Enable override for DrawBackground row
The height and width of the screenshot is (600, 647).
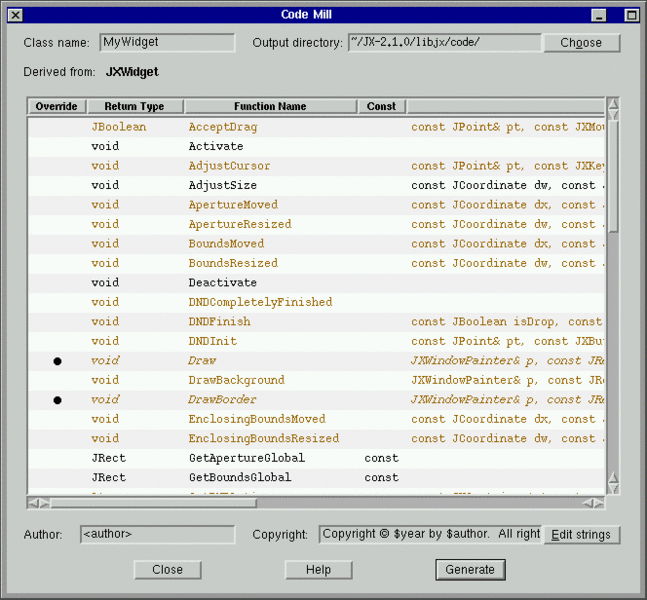[57, 380]
